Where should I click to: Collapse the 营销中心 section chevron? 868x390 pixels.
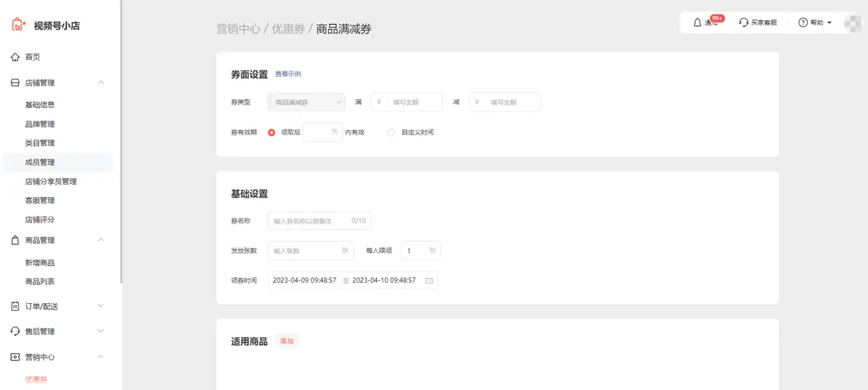(101, 357)
